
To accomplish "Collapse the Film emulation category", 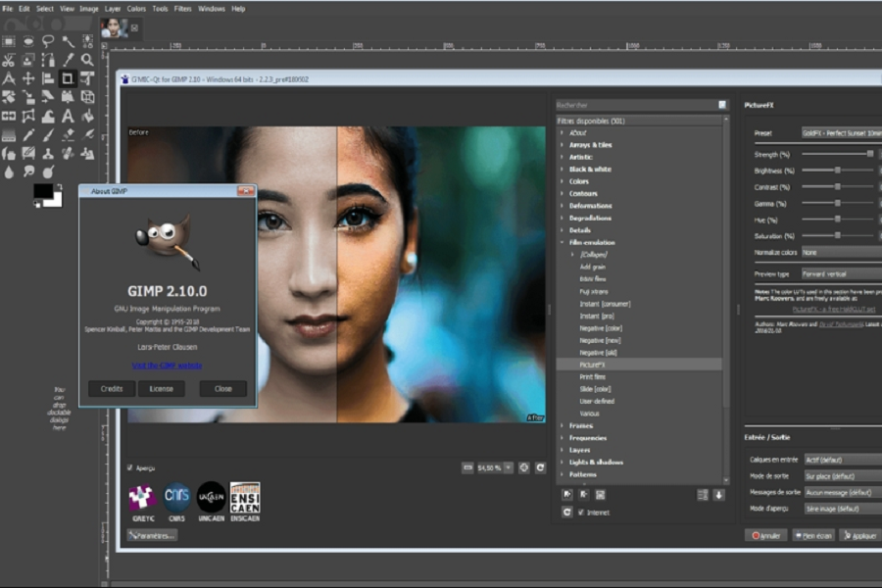I will [x=562, y=242].
